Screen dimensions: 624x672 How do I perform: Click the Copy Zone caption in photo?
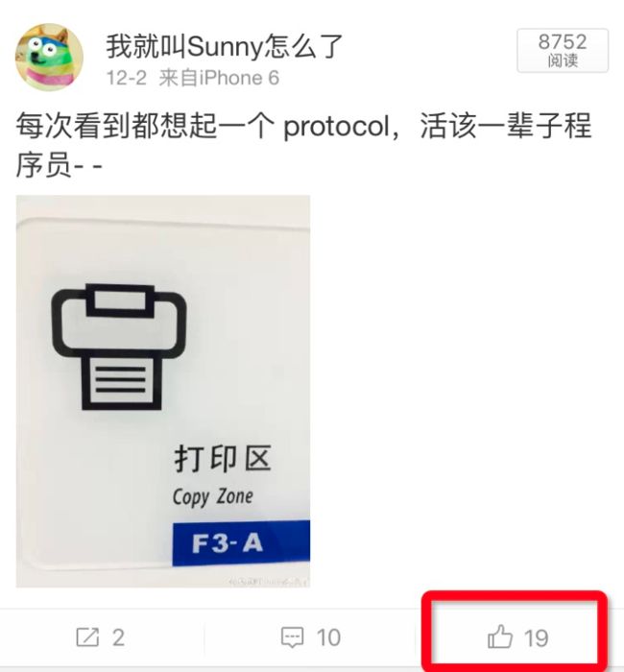[212, 496]
